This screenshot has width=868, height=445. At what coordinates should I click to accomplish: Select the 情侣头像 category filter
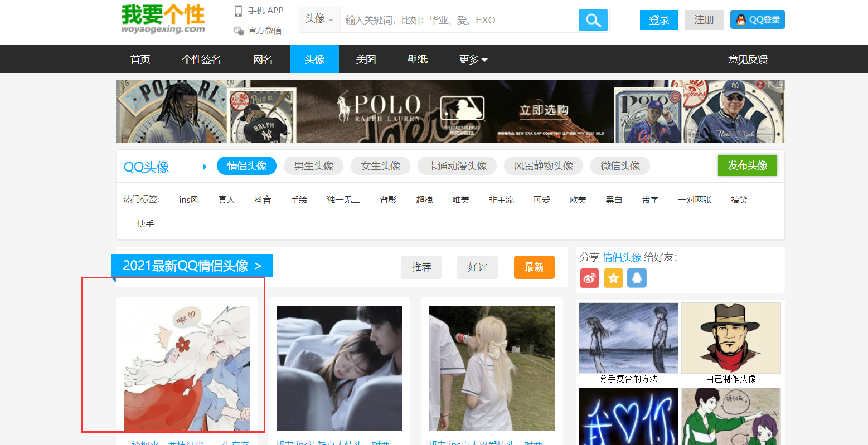246,166
